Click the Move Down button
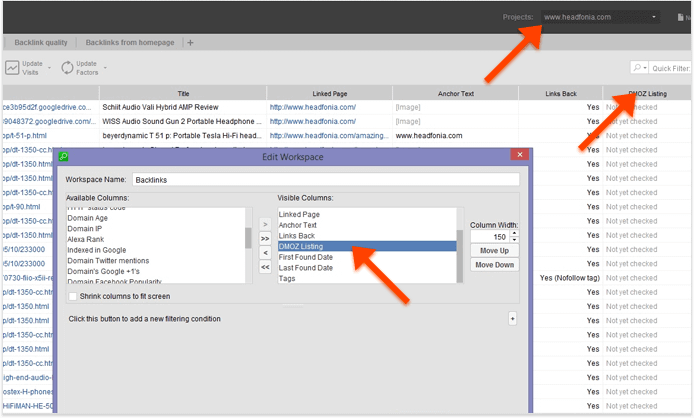The height and width of the screenshot is (418, 694). pyautogui.click(x=495, y=265)
